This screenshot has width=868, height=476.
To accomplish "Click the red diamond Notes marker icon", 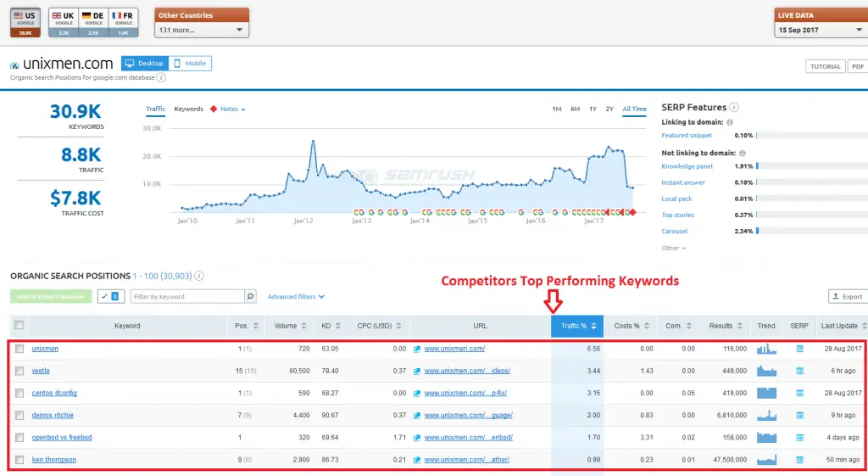I will click(x=213, y=109).
